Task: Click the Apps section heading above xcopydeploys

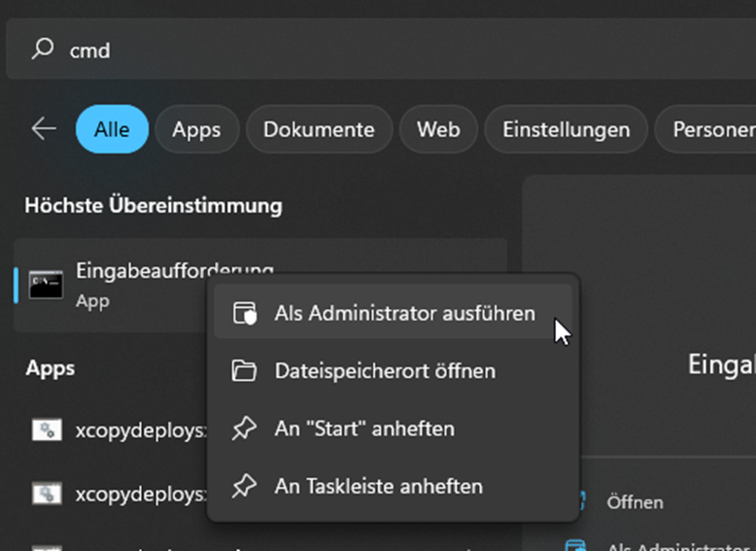Action: pos(51,368)
